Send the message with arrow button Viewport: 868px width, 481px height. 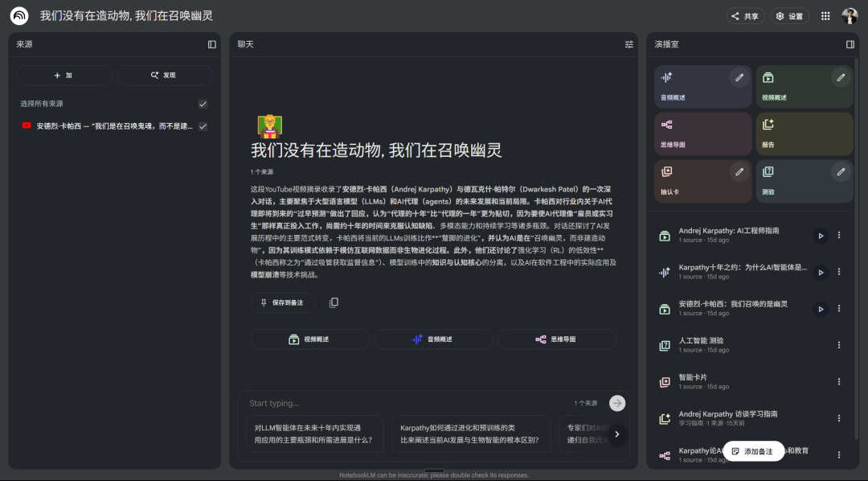click(617, 403)
